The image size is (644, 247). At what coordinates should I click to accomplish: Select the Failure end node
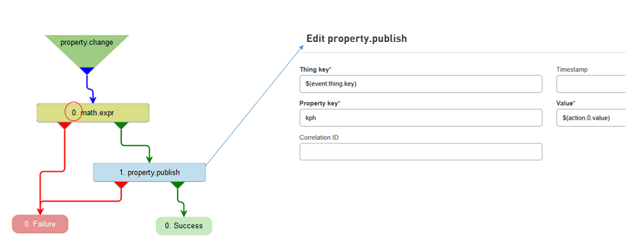click(40, 224)
